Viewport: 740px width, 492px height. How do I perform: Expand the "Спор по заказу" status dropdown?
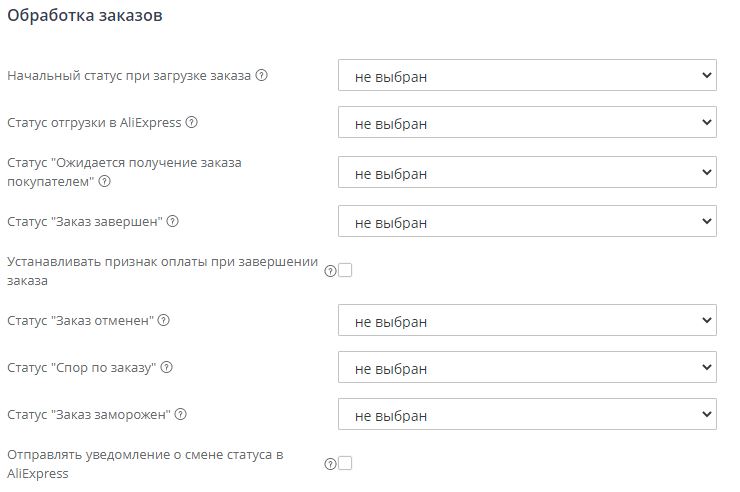coord(527,367)
